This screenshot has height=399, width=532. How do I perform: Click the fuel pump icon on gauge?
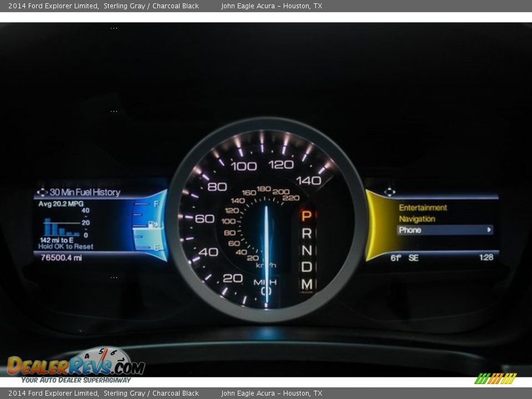(153, 224)
